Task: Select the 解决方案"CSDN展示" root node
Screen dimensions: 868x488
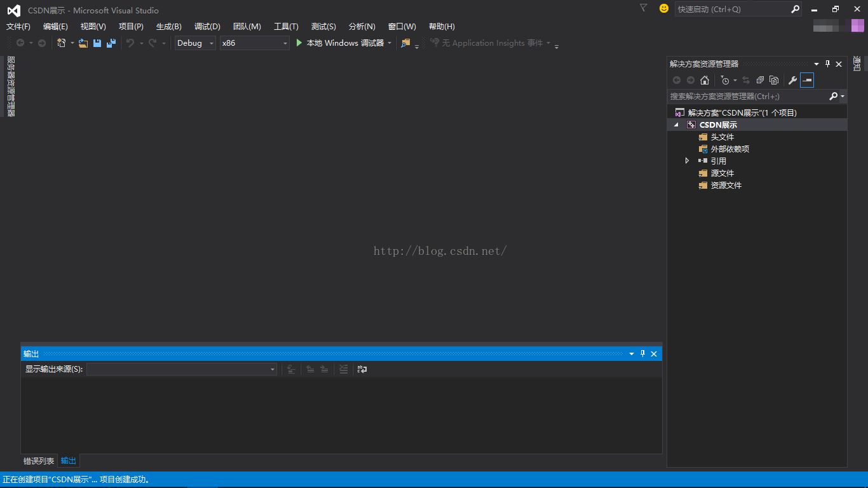Action: click(742, 113)
